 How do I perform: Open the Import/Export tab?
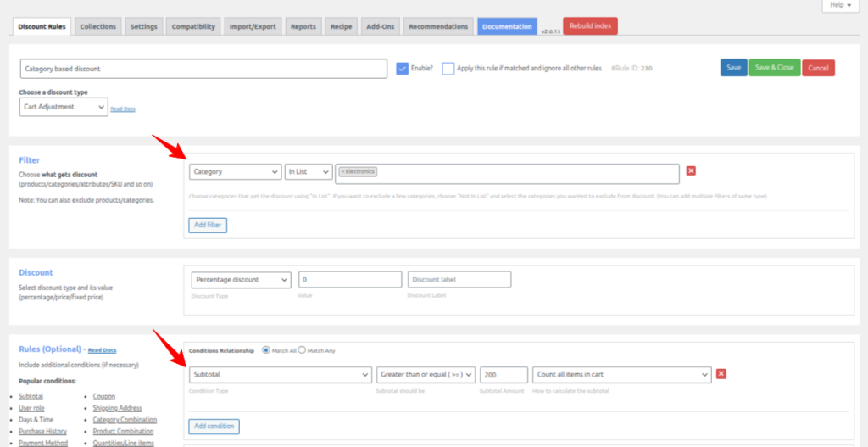coord(253,26)
